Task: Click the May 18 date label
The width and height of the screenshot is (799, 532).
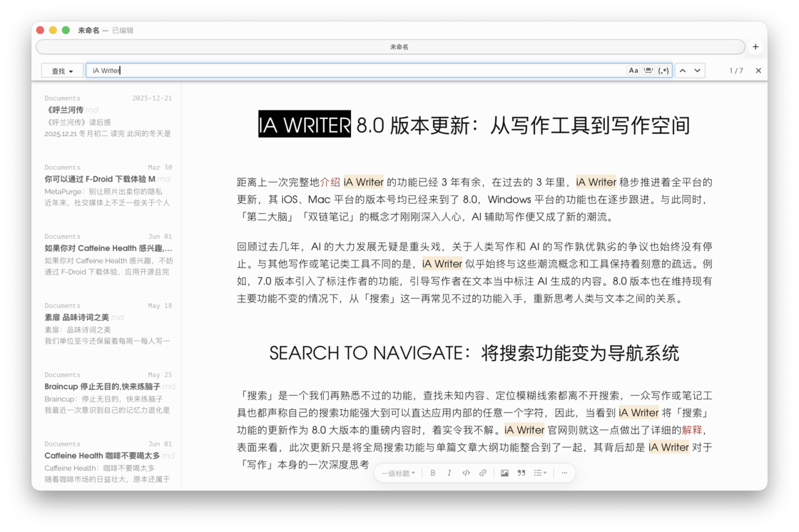Action: point(160,306)
